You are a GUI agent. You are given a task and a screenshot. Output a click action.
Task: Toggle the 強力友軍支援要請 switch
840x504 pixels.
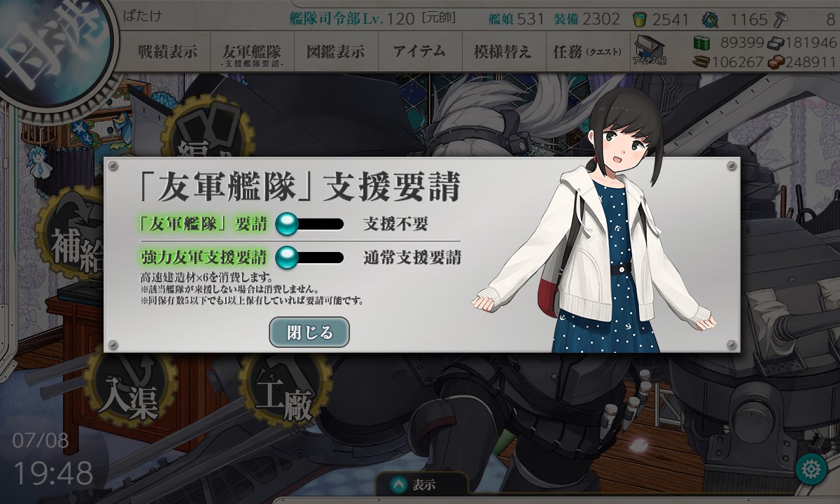(x=309, y=257)
